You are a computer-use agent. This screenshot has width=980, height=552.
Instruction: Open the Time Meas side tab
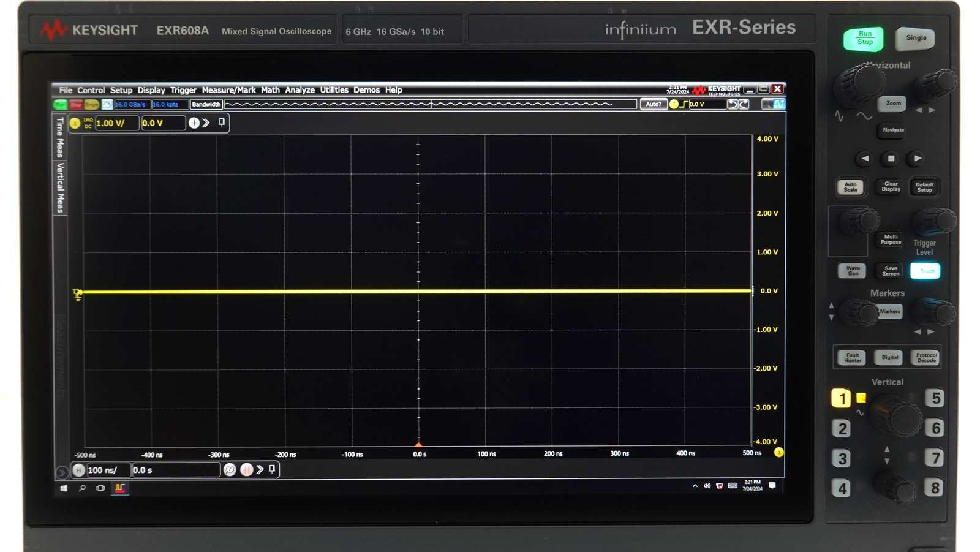coord(60,137)
